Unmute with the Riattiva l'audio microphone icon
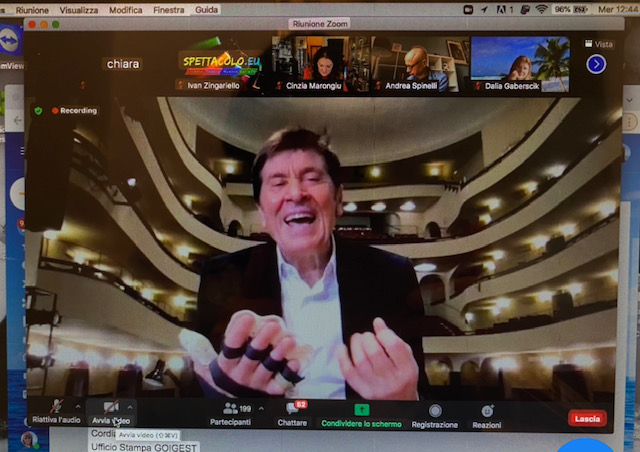This screenshot has height=452, width=640. coord(56,407)
